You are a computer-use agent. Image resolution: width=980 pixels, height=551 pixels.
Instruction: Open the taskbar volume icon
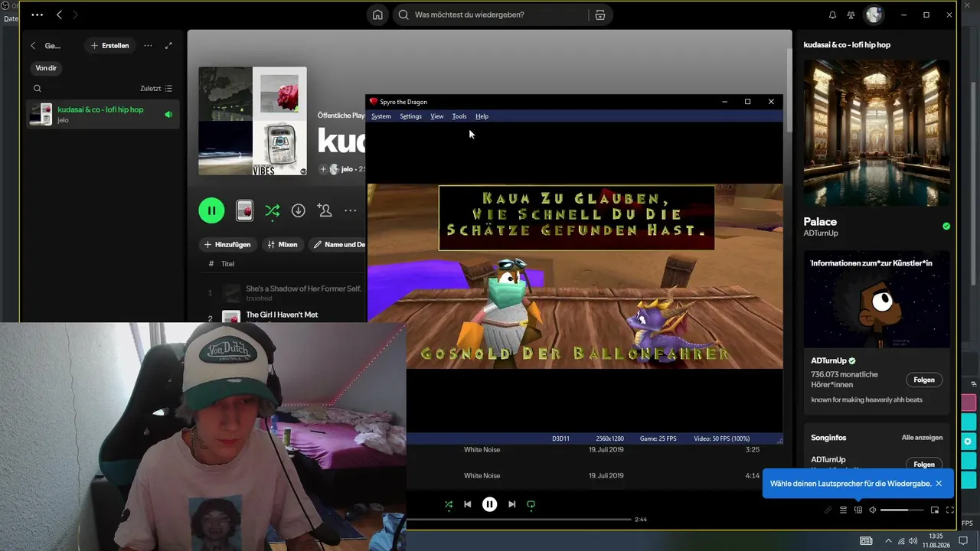click(914, 541)
